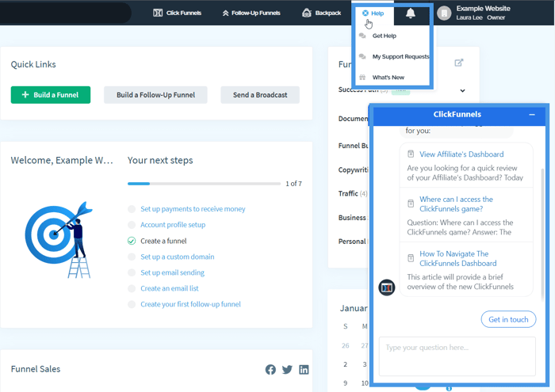Open the Create an email list link

pyautogui.click(x=169, y=288)
